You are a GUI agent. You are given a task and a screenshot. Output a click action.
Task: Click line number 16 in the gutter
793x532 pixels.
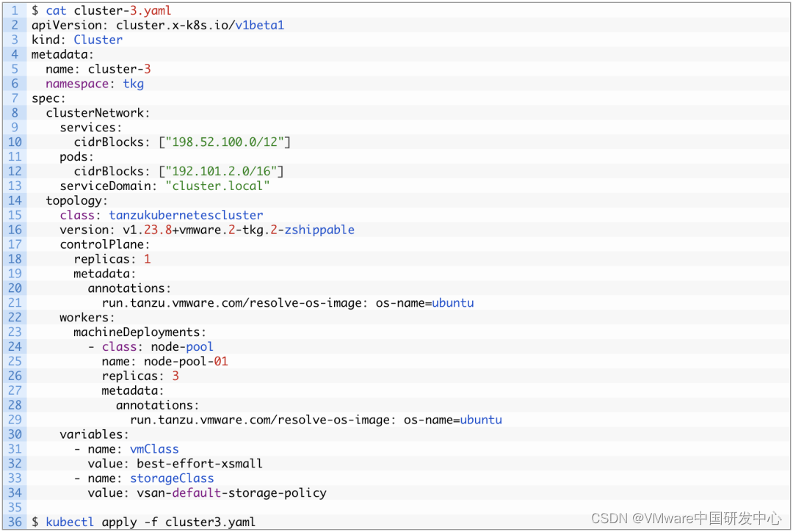click(x=15, y=230)
